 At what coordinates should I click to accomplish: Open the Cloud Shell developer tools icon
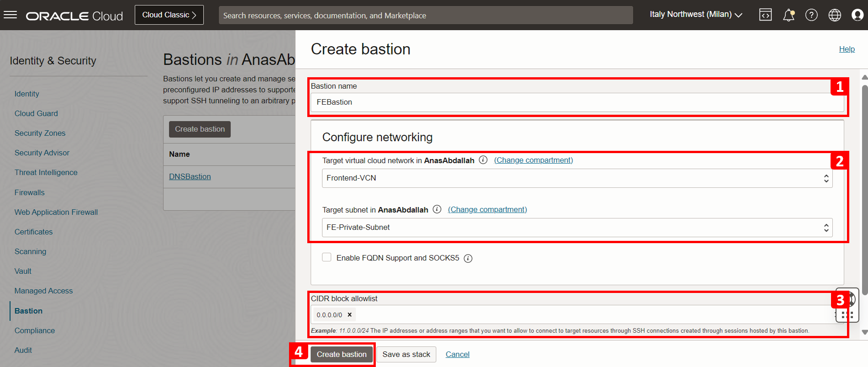tap(765, 15)
